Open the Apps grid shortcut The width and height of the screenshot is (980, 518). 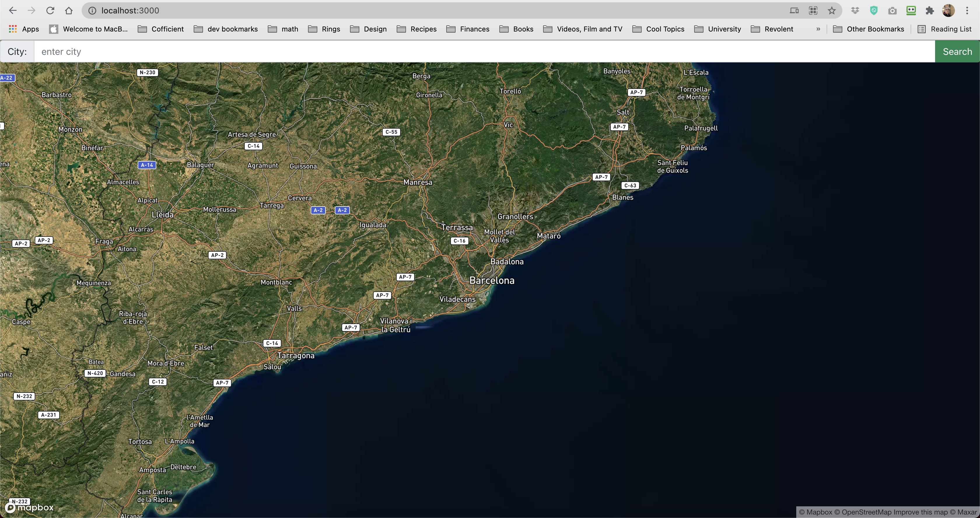coord(24,29)
